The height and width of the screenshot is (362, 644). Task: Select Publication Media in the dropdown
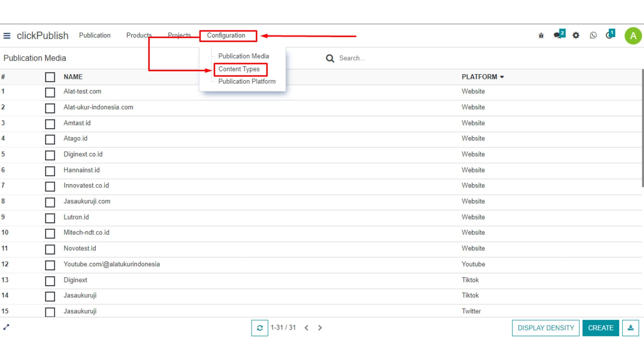tap(244, 56)
